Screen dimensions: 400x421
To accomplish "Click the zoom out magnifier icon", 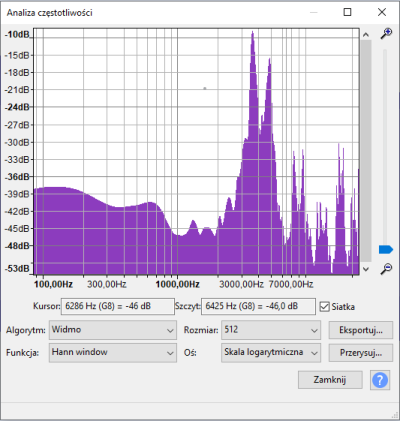I will 386,268.
